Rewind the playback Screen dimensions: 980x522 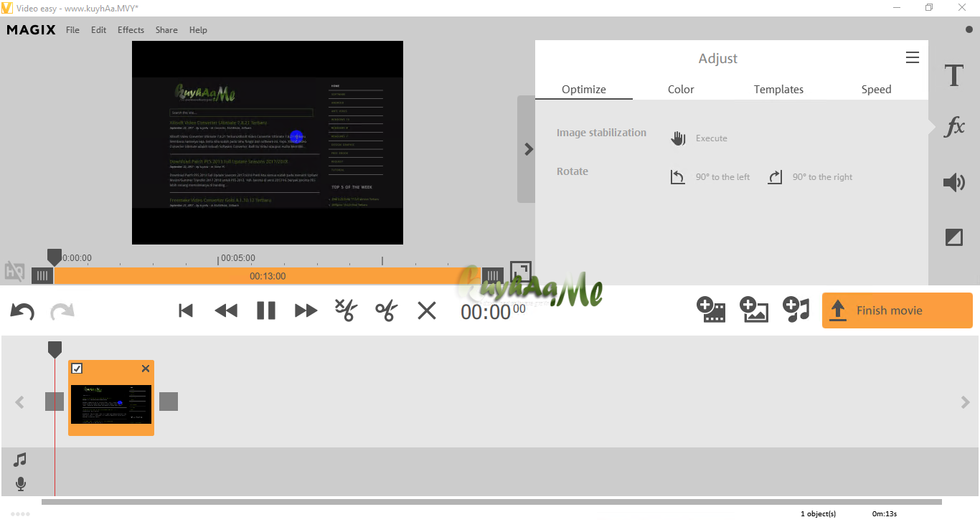point(226,310)
